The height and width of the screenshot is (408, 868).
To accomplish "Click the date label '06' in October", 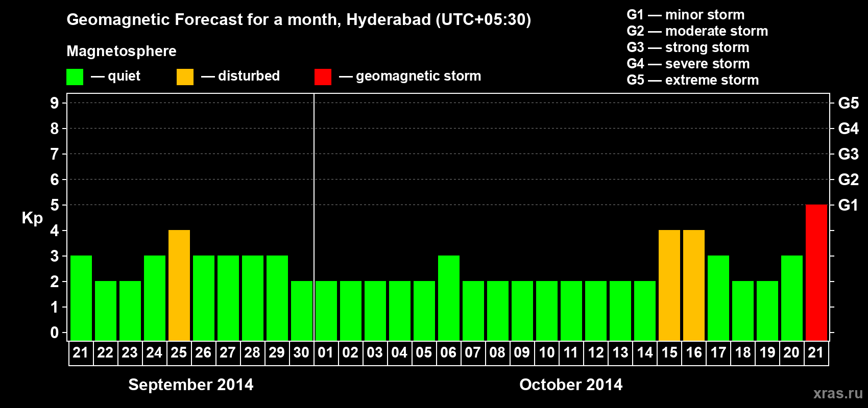I will point(448,352).
